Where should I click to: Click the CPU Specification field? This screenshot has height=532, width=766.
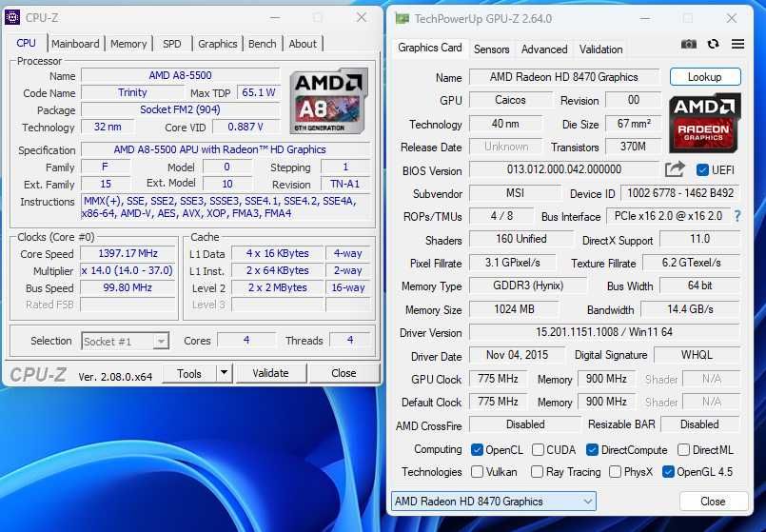point(226,149)
